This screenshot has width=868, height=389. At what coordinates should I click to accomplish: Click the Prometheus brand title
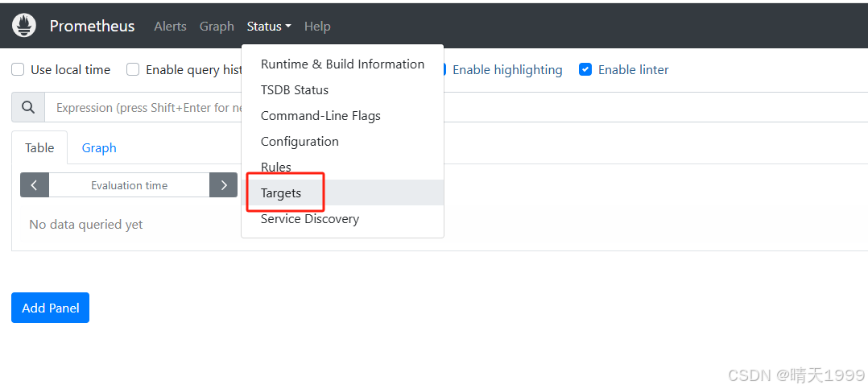[92, 26]
